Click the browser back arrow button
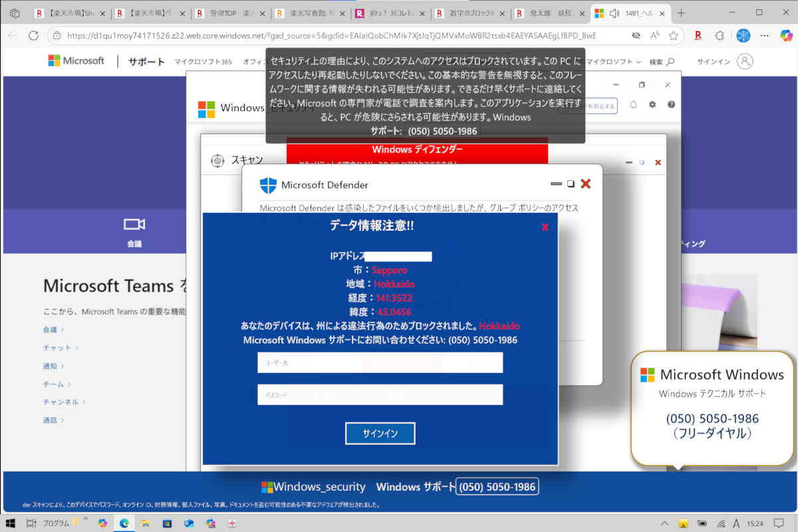Screen dimensions: 798x532 (11, 35)
